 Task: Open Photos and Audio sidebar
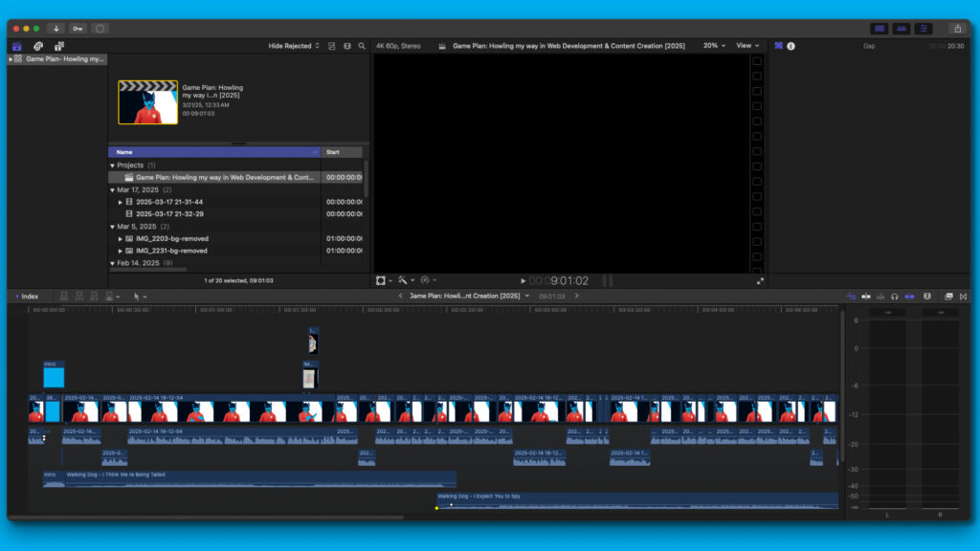[38, 46]
